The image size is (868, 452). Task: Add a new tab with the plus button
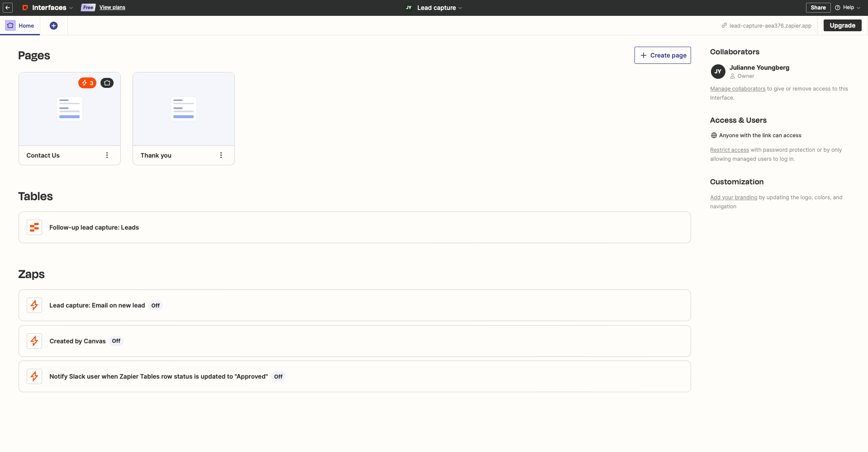(x=53, y=25)
